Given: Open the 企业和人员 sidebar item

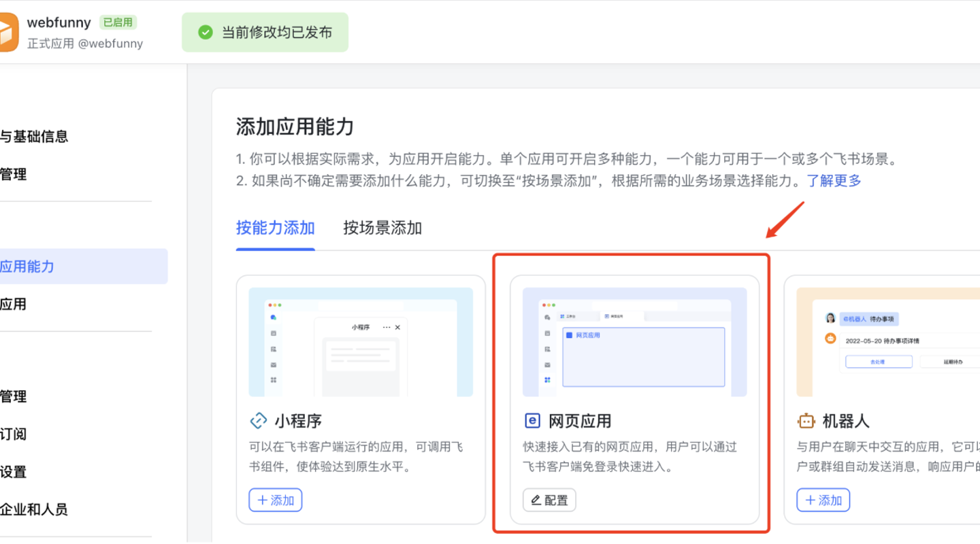Looking at the screenshot, I should pyautogui.click(x=34, y=510).
